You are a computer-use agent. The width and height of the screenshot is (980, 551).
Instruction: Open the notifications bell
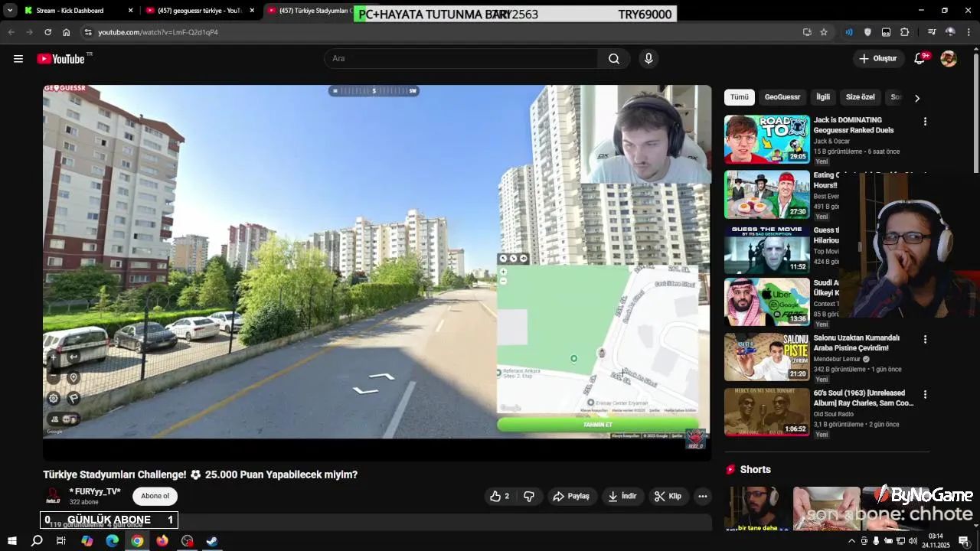920,59
